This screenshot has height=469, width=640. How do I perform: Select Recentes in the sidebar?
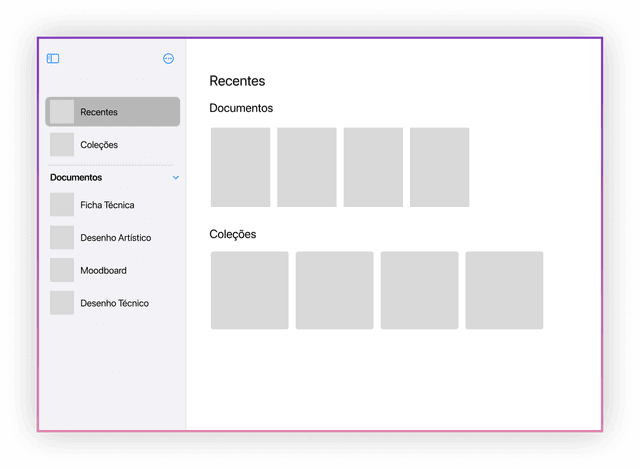112,112
